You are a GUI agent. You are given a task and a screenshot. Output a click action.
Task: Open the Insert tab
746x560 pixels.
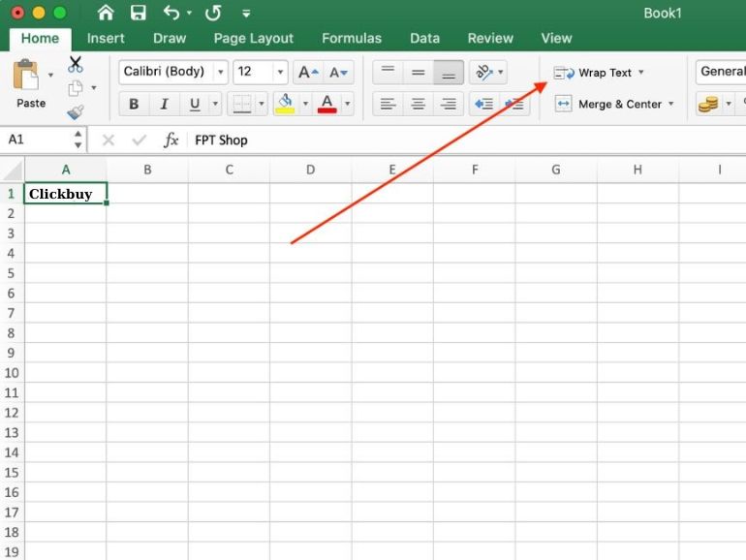(x=106, y=38)
